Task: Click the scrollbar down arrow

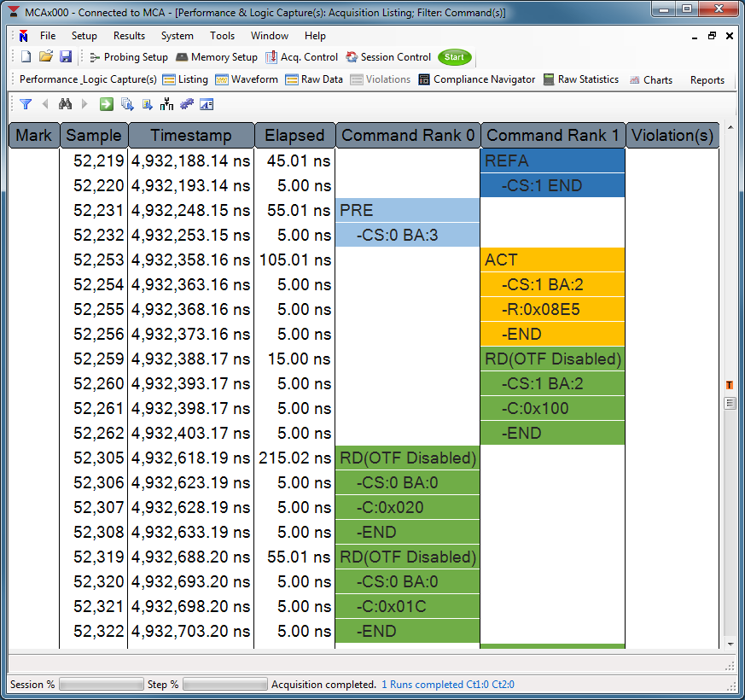Action: [730, 644]
